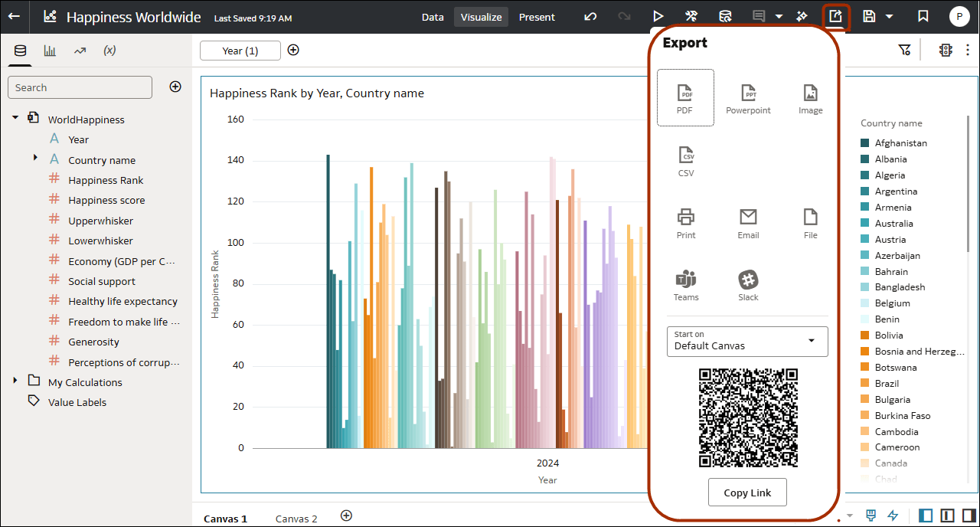The image size is (980, 527).
Task: Expand the Country name field
Action: (x=34, y=159)
